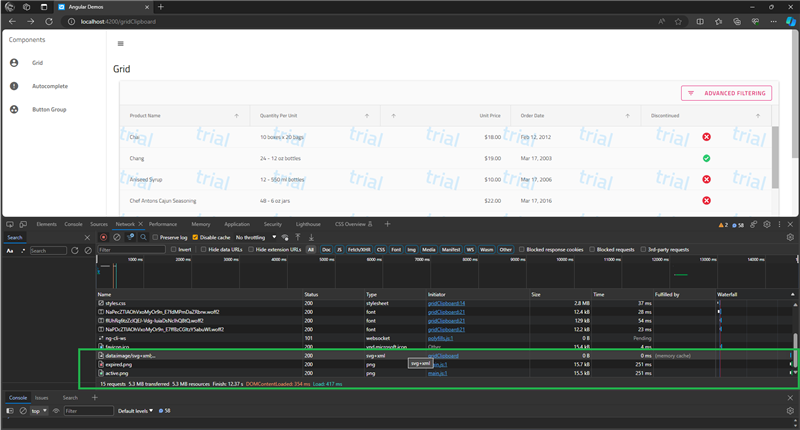Click the network search magnifier icon

[x=142, y=237]
